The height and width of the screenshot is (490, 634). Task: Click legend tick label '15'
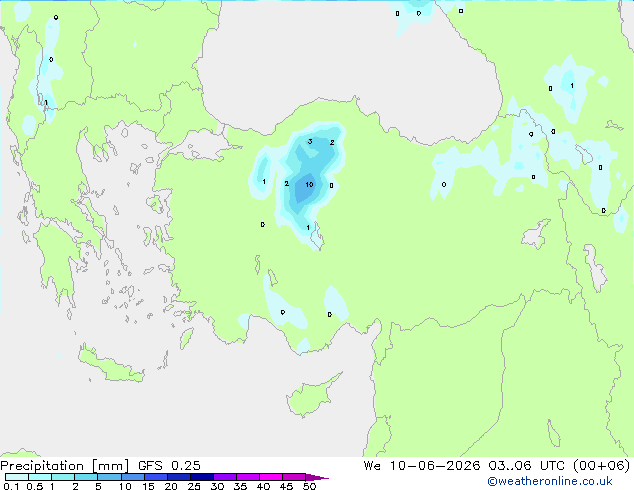148,486
